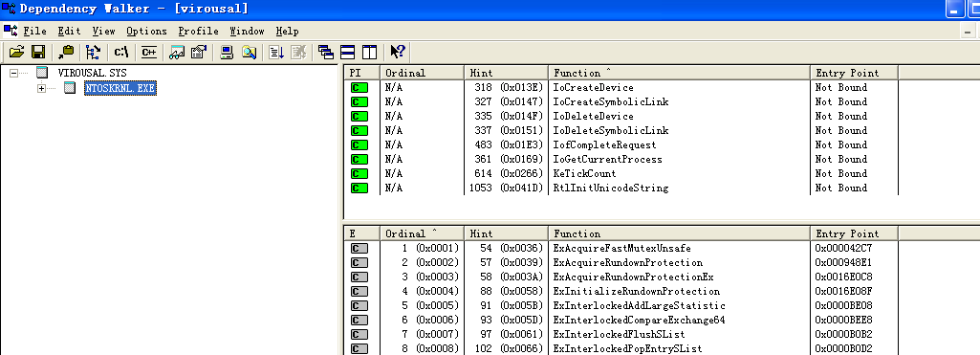
Task: Open the Profile menu
Action: click(x=198, y=31)
